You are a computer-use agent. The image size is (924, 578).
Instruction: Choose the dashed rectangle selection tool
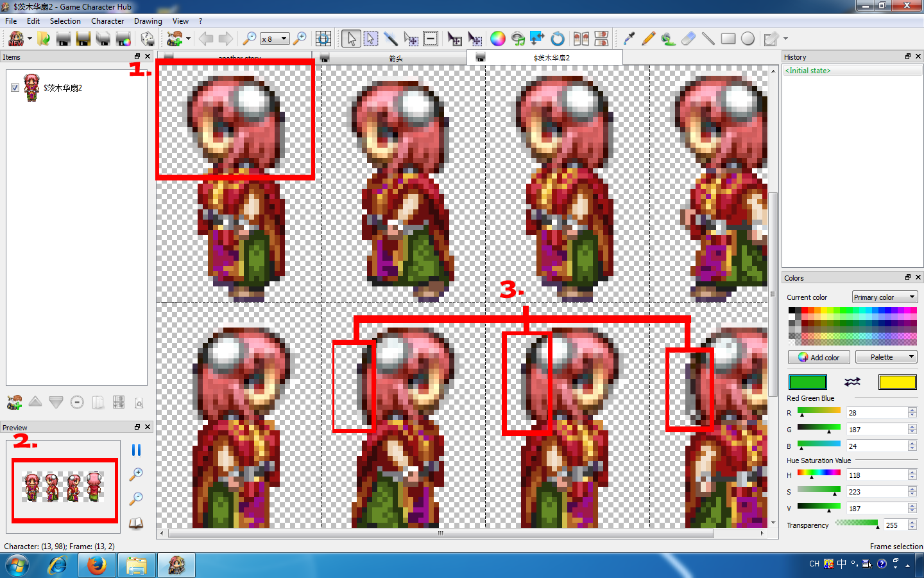[x=371, y=39]
